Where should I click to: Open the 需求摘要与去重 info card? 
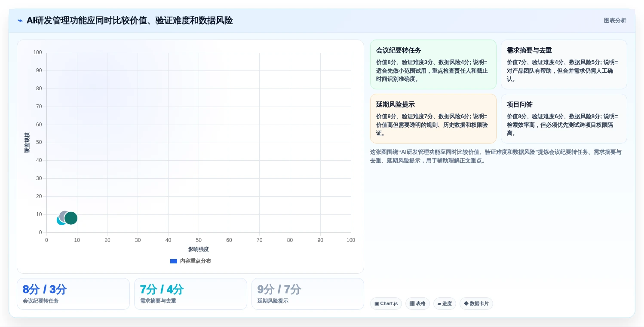tap(564, 64)
